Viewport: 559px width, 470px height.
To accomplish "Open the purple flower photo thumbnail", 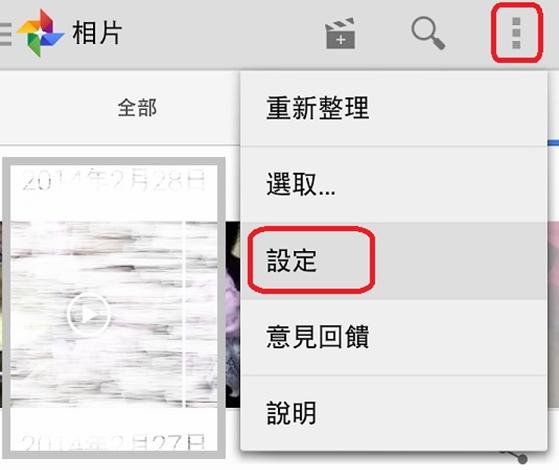I will [x=234, y=315].
